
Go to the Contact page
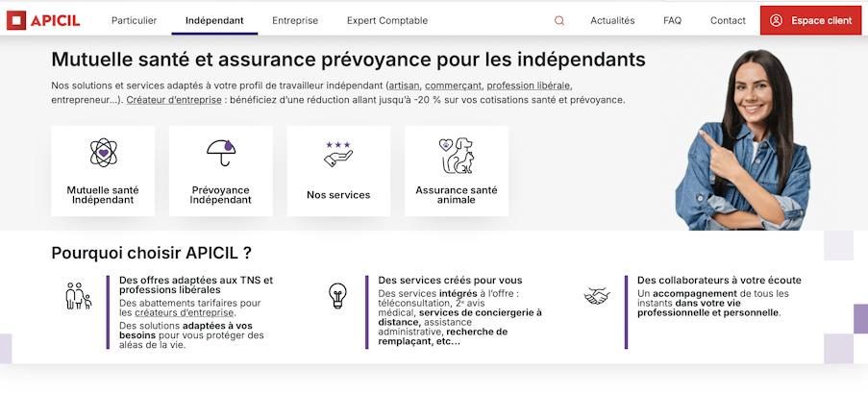pos(728,20)
